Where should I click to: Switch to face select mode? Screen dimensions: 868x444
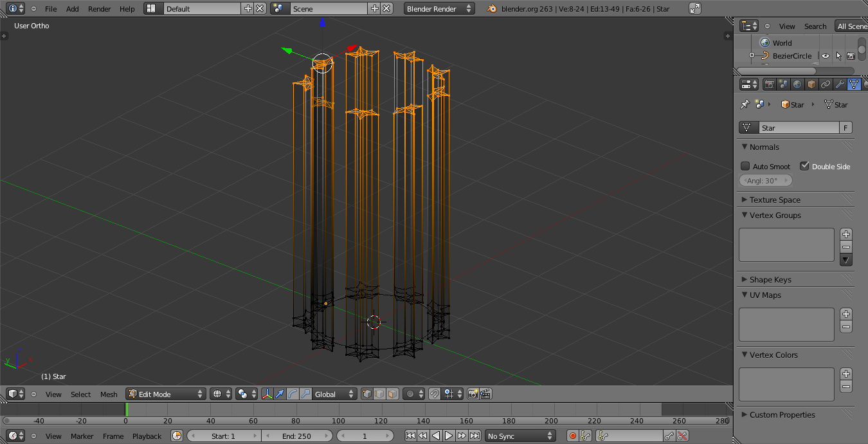(392, 394)
